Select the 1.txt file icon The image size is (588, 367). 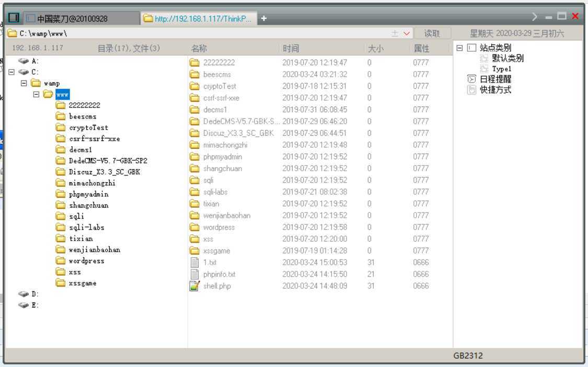pos(194,263)
